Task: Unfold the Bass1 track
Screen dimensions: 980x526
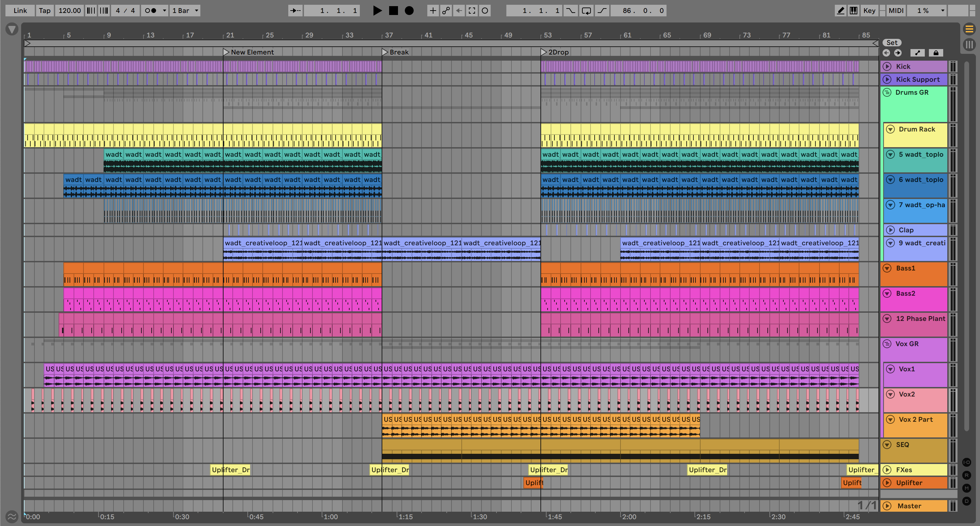Action: 887,268
